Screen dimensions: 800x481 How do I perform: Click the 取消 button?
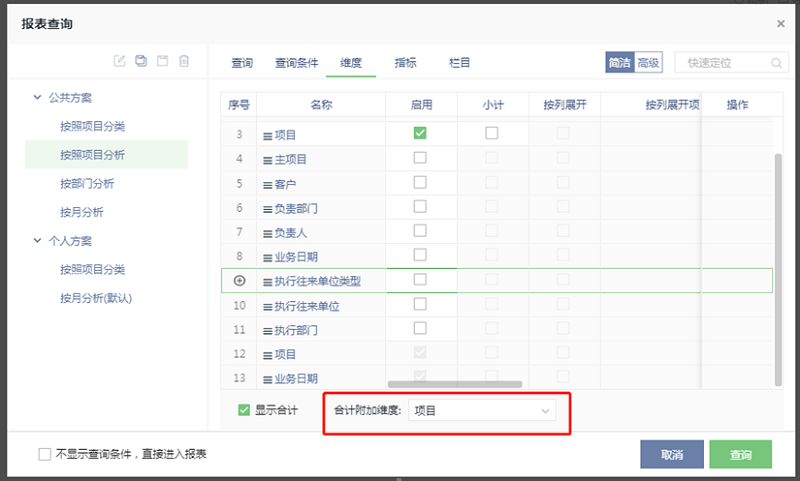pyautogui.click(x=672, y=454)
